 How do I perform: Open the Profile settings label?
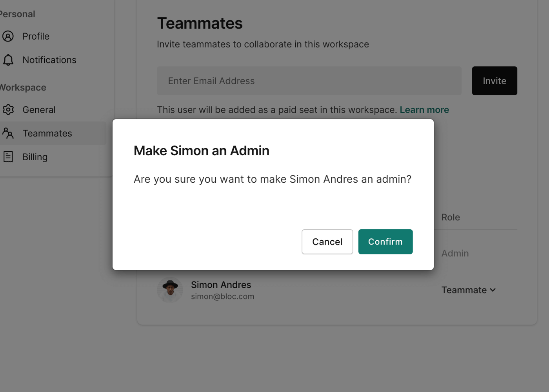click(36, 36)
